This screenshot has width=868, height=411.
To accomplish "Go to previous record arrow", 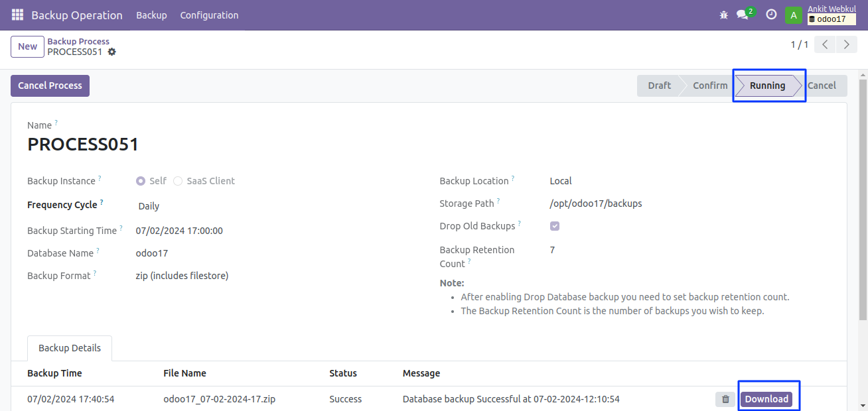I will click(825, 44).
